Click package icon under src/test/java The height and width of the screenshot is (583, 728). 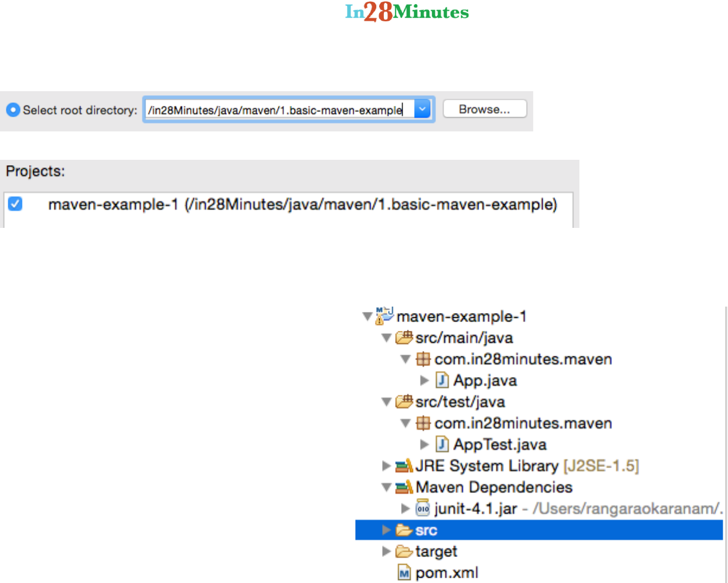tap(423, 423)
